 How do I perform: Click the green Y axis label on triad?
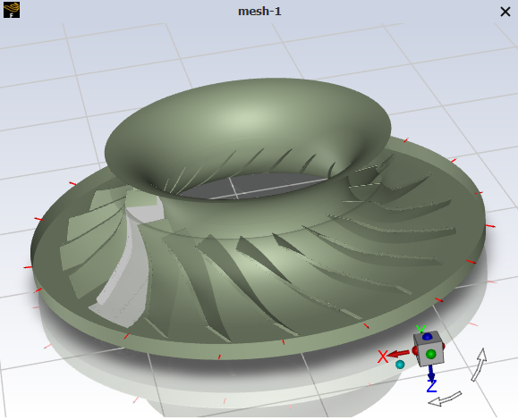420,329
